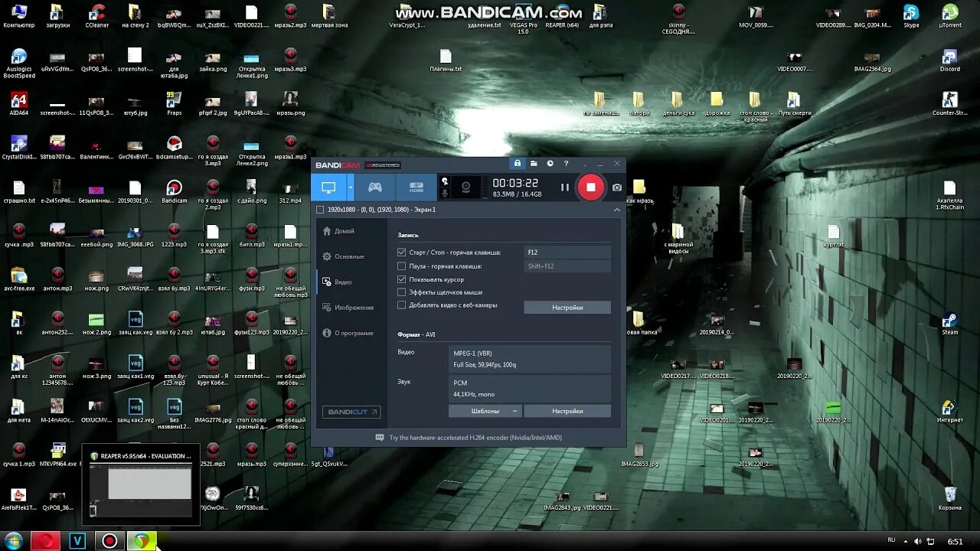Select the Bandicam desktop shortcut icon
The height and width of the screenshot is (551, 980).
[x=175, y=191]
